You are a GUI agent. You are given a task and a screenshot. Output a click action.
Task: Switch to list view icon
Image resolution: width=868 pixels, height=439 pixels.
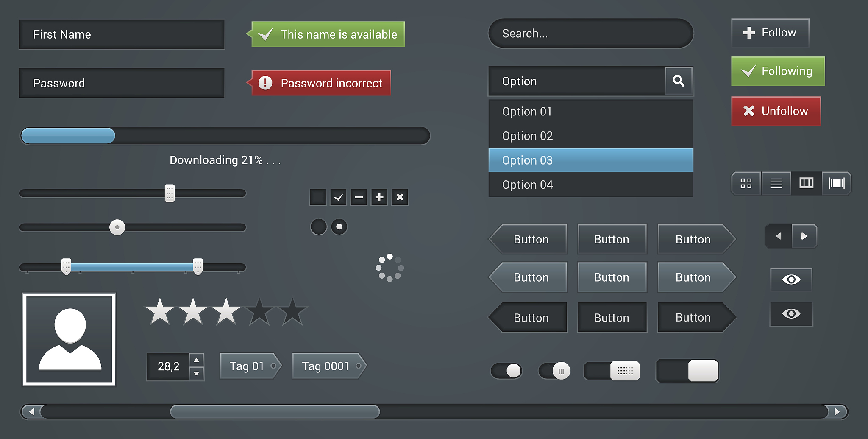776,183
